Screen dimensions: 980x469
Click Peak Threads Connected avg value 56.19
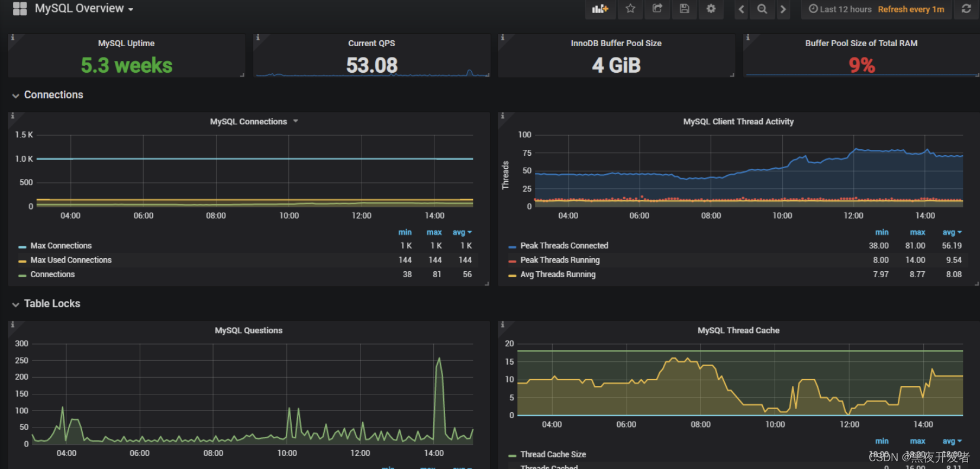point(952,246)
